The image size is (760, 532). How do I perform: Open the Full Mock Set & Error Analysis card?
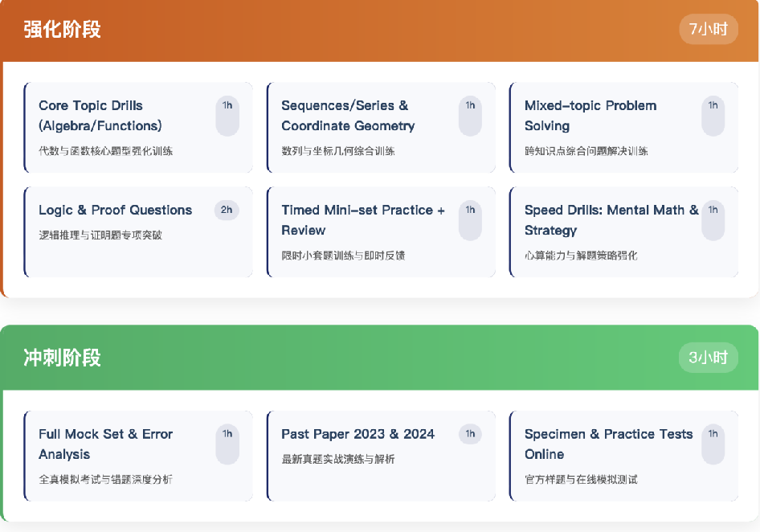pos(121,456)
